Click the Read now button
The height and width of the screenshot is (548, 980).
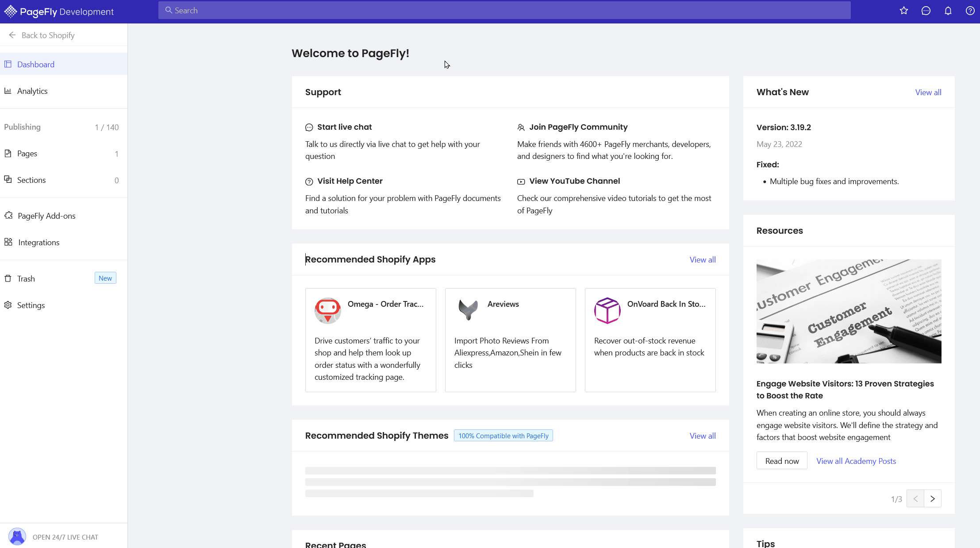[x=782, y=461]
